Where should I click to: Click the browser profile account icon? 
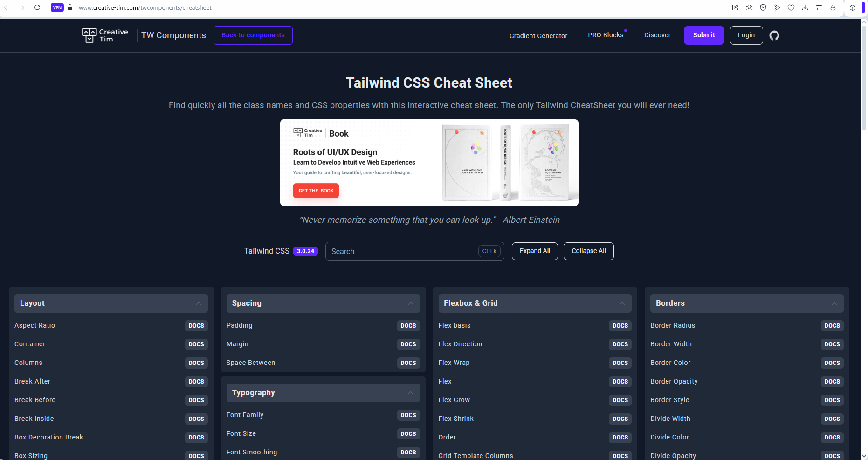[x=833, y=7]
